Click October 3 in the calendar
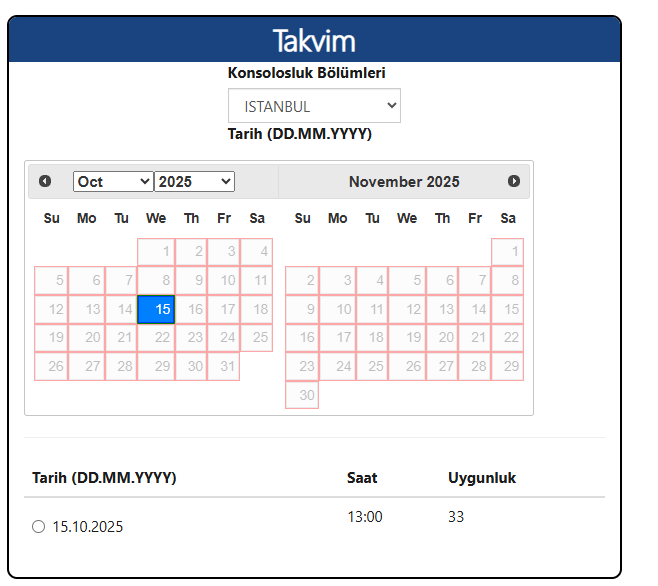 (x=224, y=252)
